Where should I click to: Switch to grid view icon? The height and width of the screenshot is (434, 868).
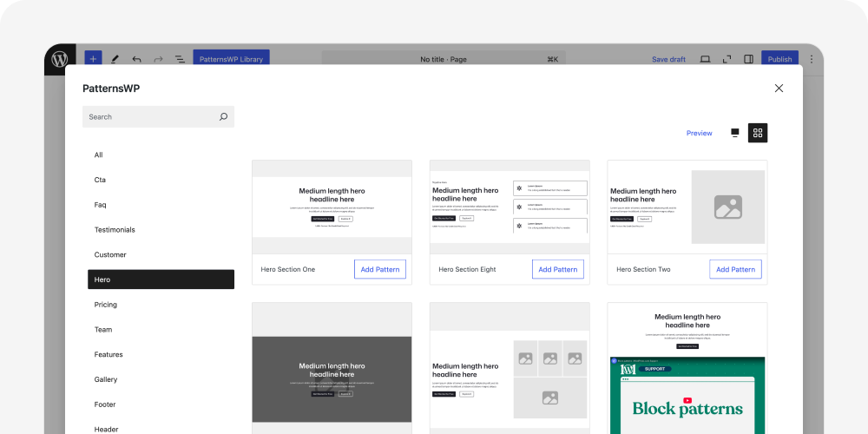point(758,133)
